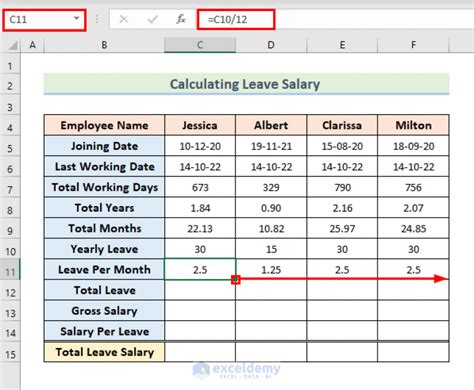Select Jessica's last working date 14-10-22
Screen dimensions: 474x390
point(200,167)
